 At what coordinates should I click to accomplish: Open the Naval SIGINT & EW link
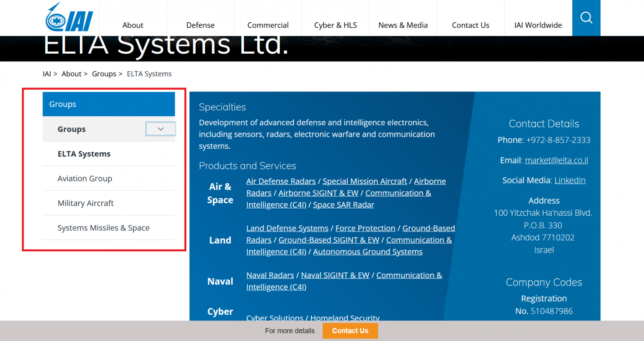coord(335,275)
